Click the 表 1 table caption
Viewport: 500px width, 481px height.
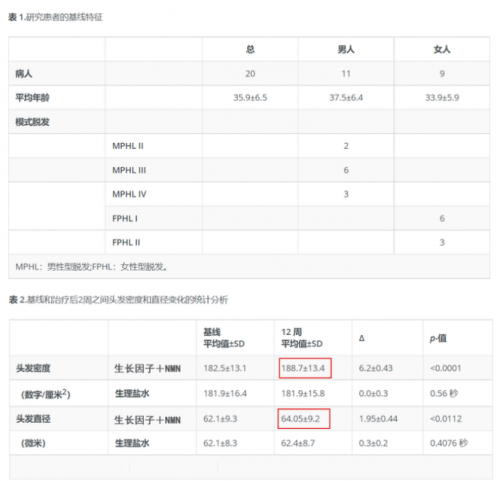[x=55, y=17]
